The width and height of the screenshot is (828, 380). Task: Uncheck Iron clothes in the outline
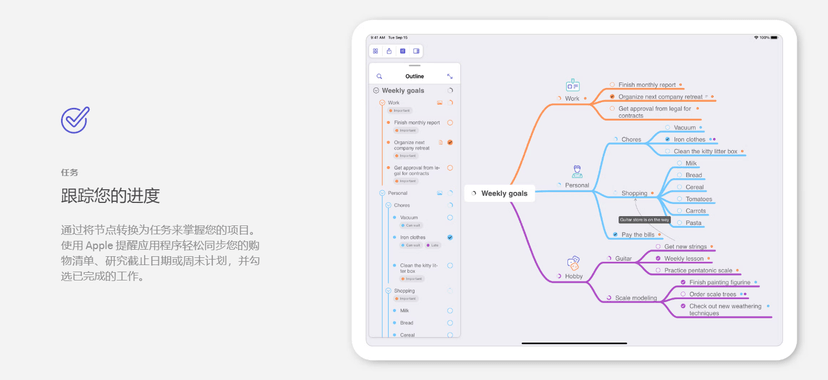(x=450, y=238)
